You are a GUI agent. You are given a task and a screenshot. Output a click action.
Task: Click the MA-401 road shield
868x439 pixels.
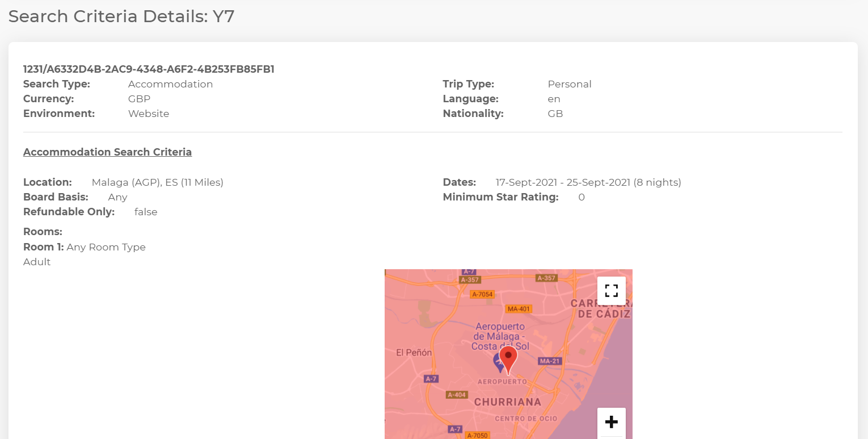coord(519,309)
